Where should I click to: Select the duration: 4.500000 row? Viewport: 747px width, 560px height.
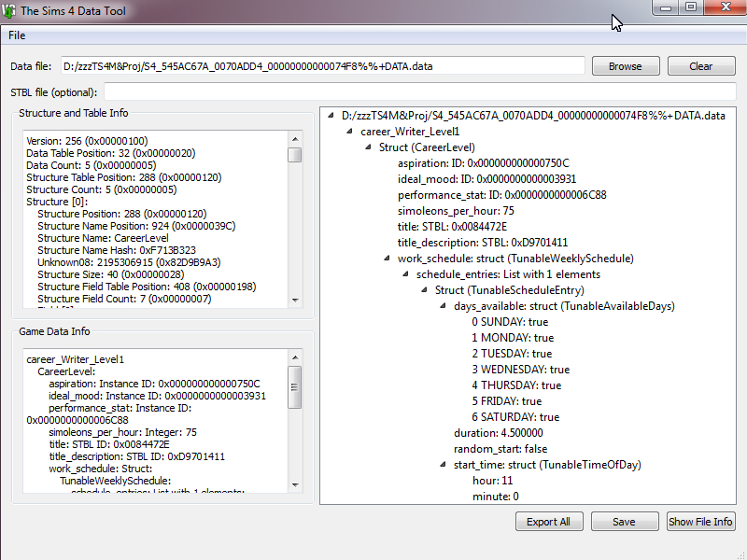499,433
